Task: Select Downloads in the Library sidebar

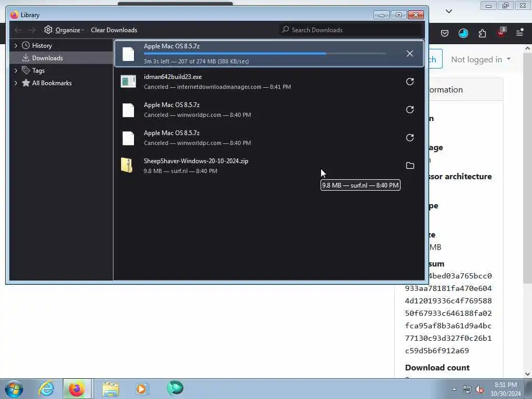Action: 47,58
